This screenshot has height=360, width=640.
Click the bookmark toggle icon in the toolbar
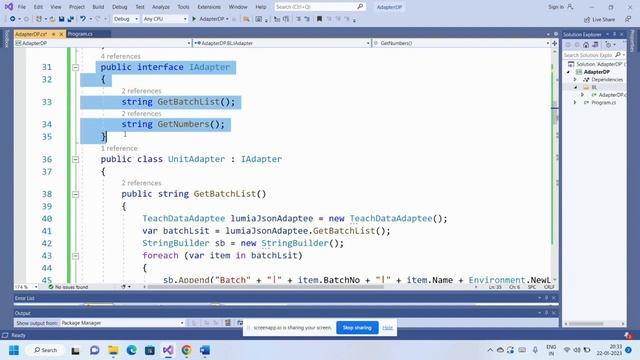pyautogui.click(x=320, y=19)
